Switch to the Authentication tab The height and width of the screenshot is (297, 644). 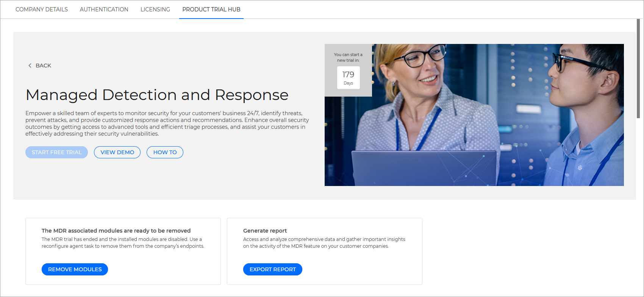coord(104,9)
